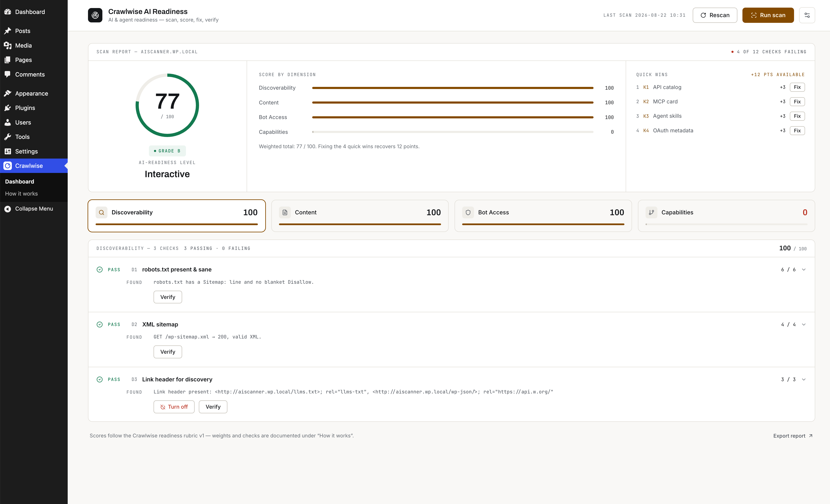Click the Export report link
This screenshot has width=830, height=504.
[x=793, y=436]
